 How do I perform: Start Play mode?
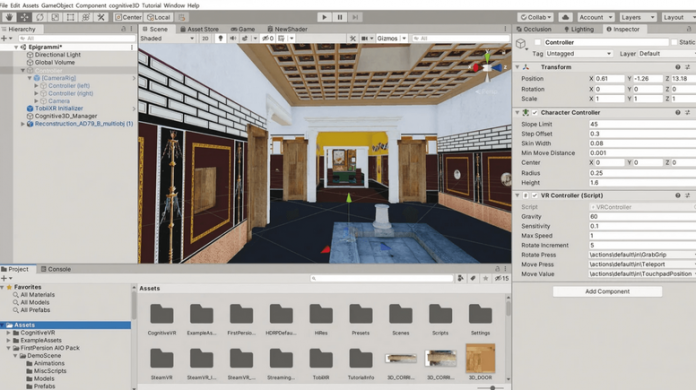(x=324, y=17)
